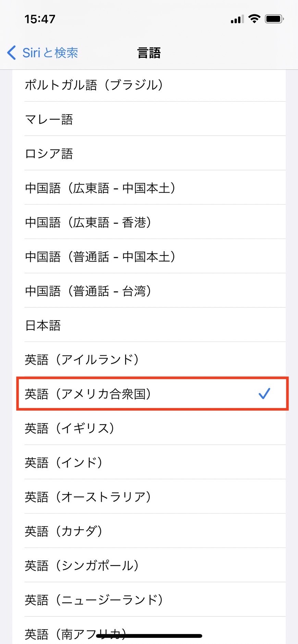Tap the Wi-Fi status icon
Screen dimensions: 298x644
coord(254,19)
